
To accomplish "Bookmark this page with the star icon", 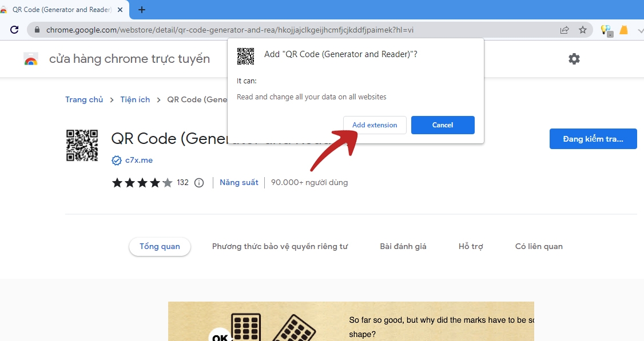I will 583,30.
